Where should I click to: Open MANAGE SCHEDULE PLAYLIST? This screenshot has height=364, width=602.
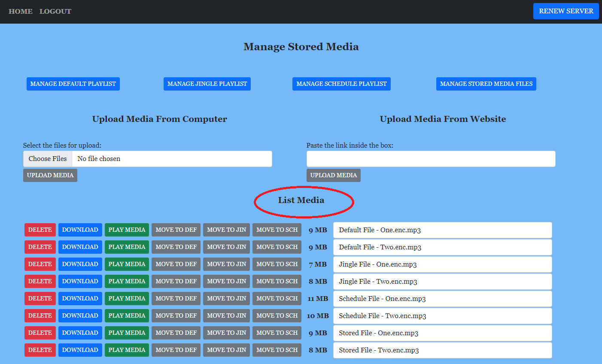click(341, 84)
